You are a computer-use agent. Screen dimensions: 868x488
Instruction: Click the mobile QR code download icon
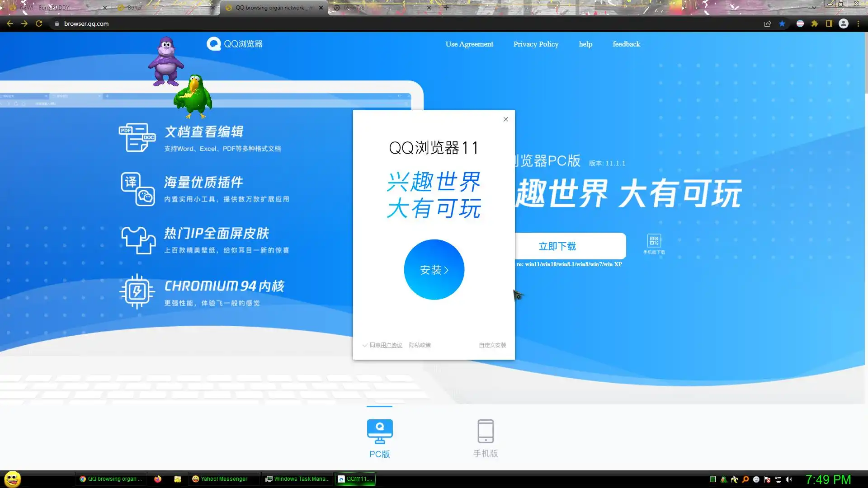[654, 241]
